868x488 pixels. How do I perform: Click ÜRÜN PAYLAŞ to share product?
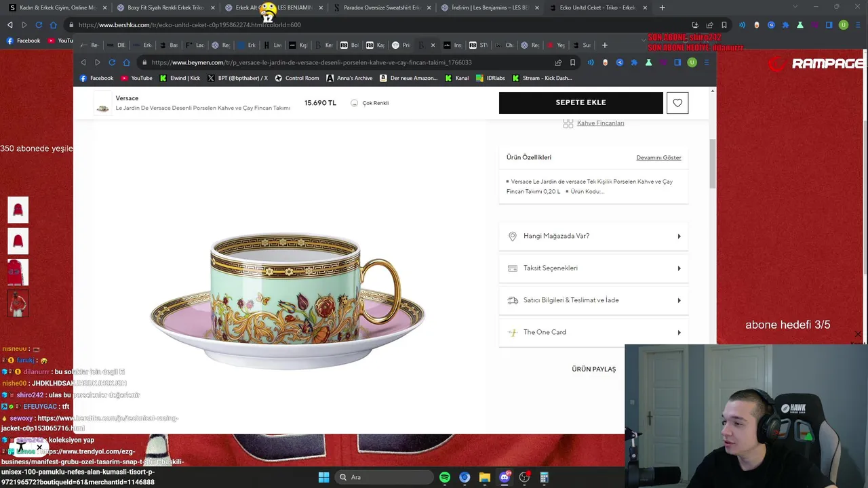tap(593, 369)
